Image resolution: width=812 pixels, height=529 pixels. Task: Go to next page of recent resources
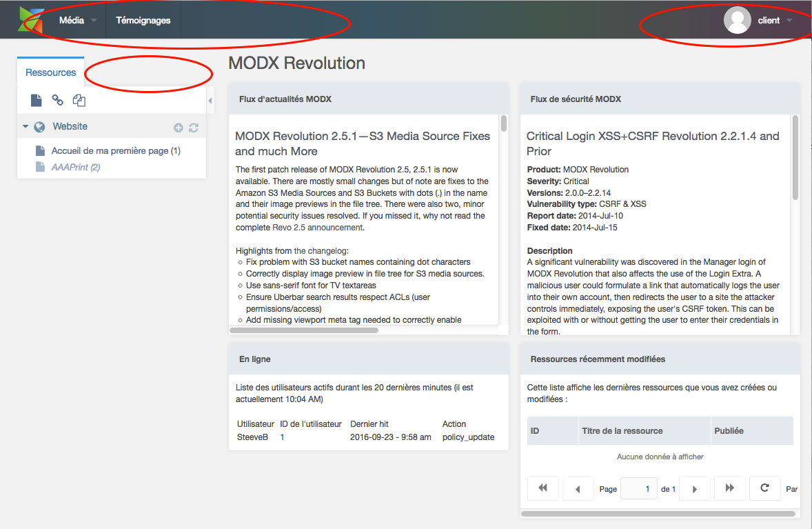point(694,488)
